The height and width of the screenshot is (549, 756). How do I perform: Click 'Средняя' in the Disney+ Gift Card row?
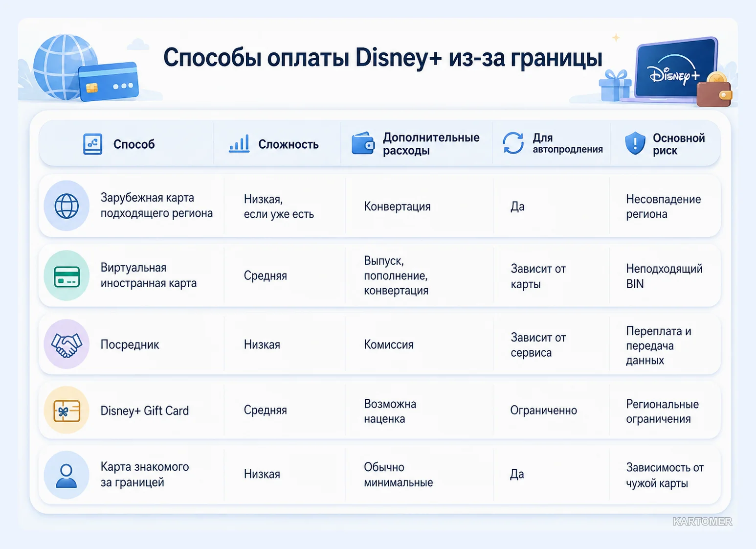tap(266, 410)
